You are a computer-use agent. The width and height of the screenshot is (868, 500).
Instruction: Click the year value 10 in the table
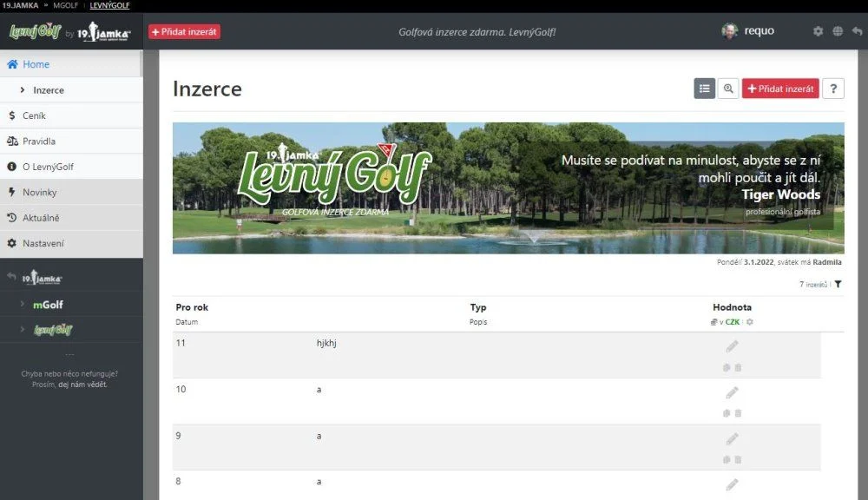181,389
